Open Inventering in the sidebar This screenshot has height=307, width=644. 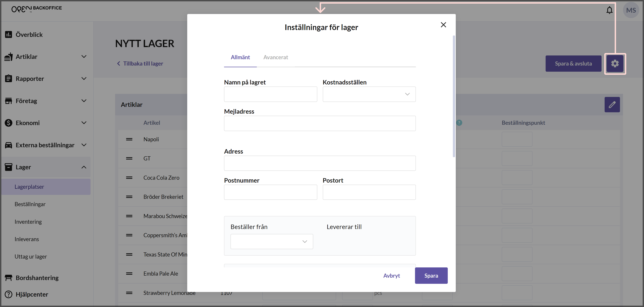tap(28, 222)
